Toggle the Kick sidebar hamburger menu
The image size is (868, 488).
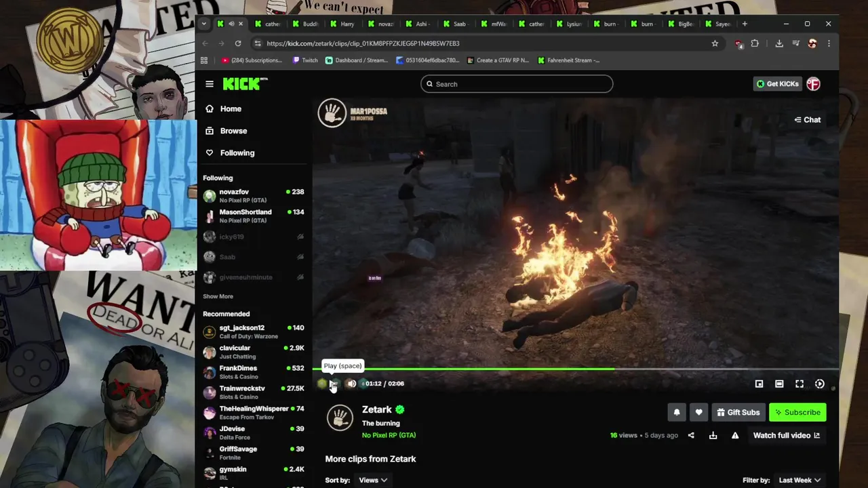pos(210,84)
